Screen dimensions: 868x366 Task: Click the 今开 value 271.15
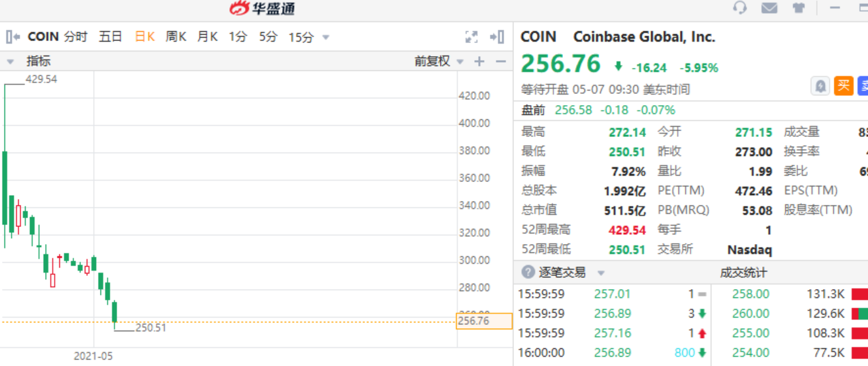click(754, 132)
